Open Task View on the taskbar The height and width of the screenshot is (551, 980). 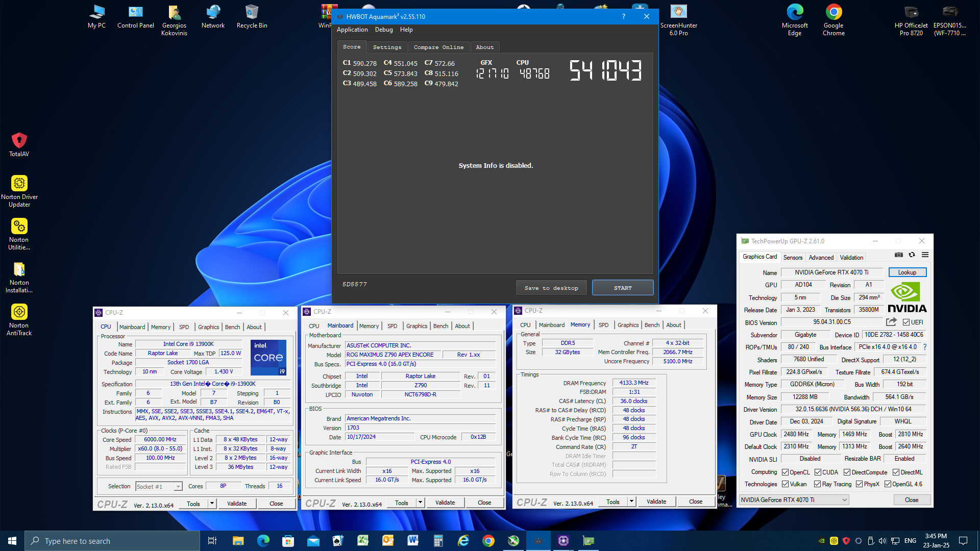(212, 541)
